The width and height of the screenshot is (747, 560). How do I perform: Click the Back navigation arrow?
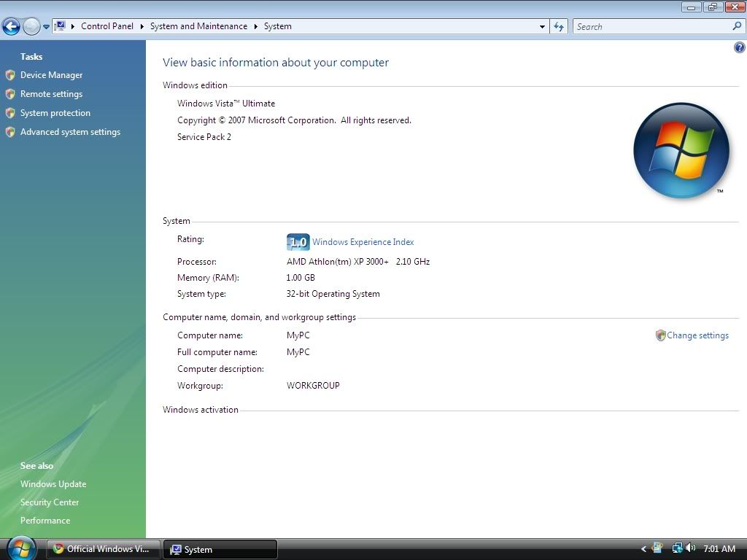point(12,27)
